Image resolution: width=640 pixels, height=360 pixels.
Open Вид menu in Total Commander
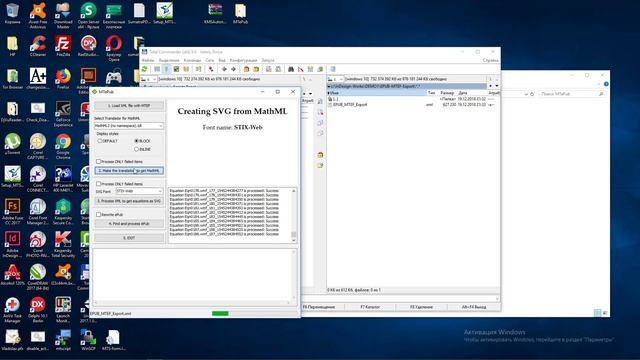(x=222, y=60)
